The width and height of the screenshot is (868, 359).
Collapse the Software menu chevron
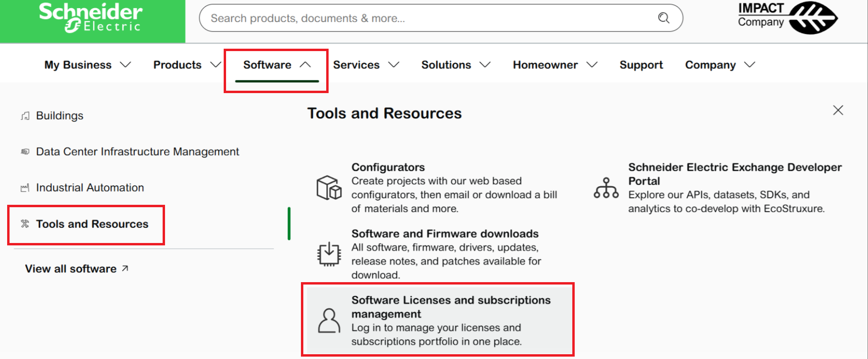point(305,64)
